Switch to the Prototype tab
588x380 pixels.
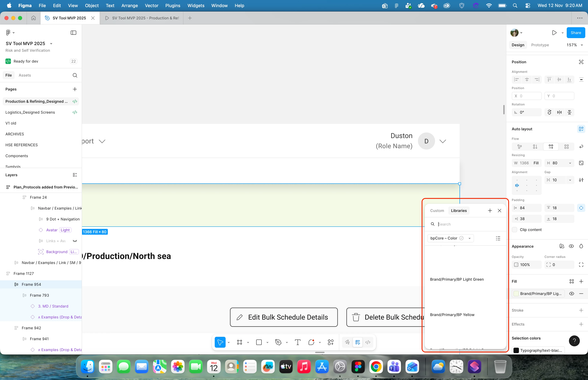tap(540, 45)
